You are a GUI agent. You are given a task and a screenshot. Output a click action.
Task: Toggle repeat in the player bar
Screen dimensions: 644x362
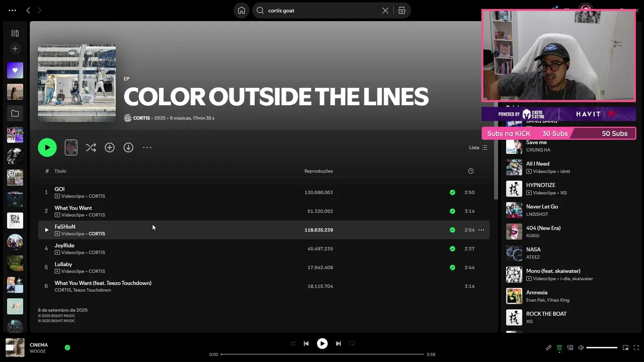(x=352, y=344)
